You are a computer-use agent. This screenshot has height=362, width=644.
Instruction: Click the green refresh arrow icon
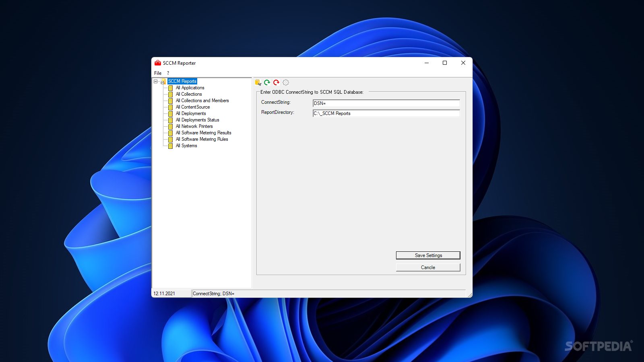point(267,82)
